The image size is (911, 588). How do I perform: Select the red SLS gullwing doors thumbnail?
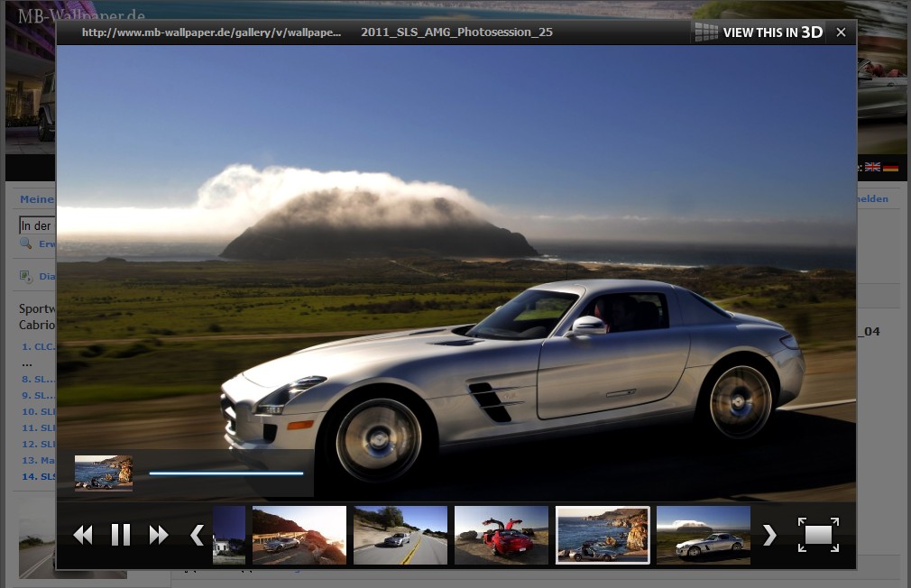tap(502, 535)
